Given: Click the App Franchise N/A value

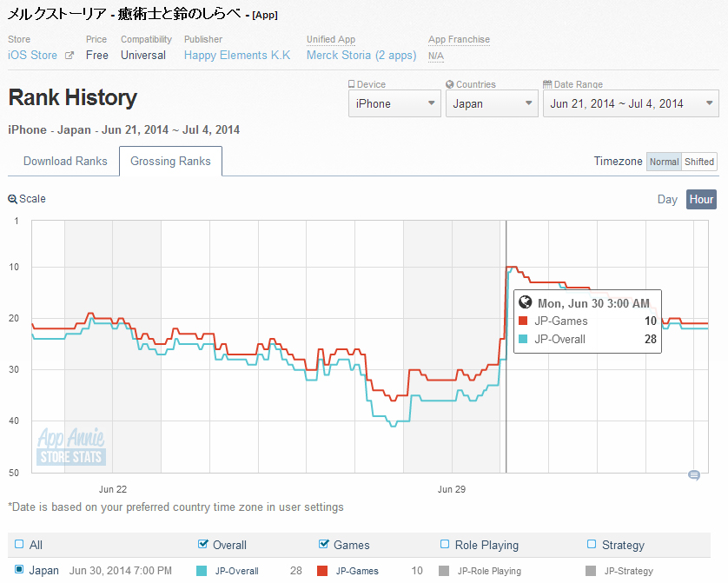Looking at the screenshot, I should pos(436,56).
